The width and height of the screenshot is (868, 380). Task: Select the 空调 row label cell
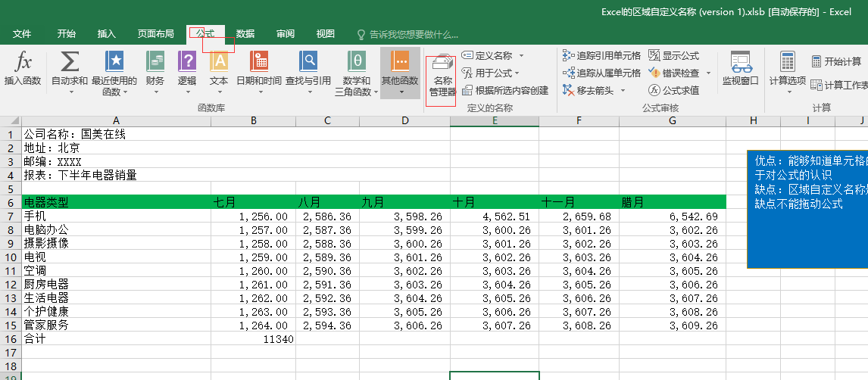click(x=116, y=270)
